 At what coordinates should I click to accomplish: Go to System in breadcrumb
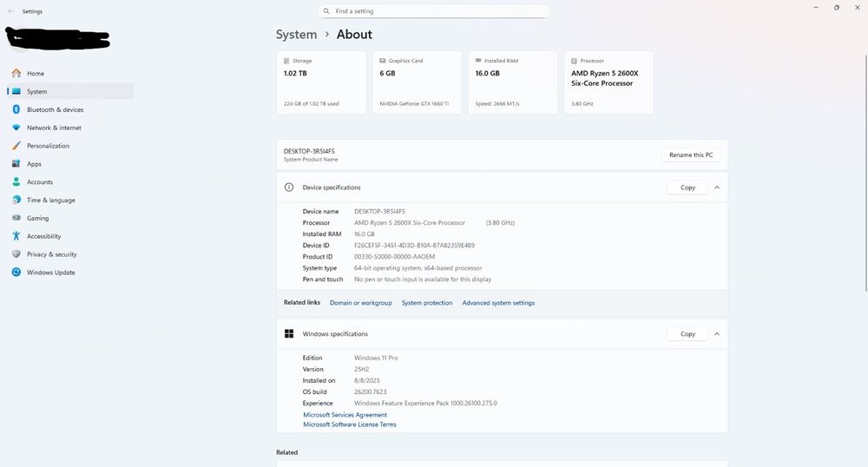296,35
